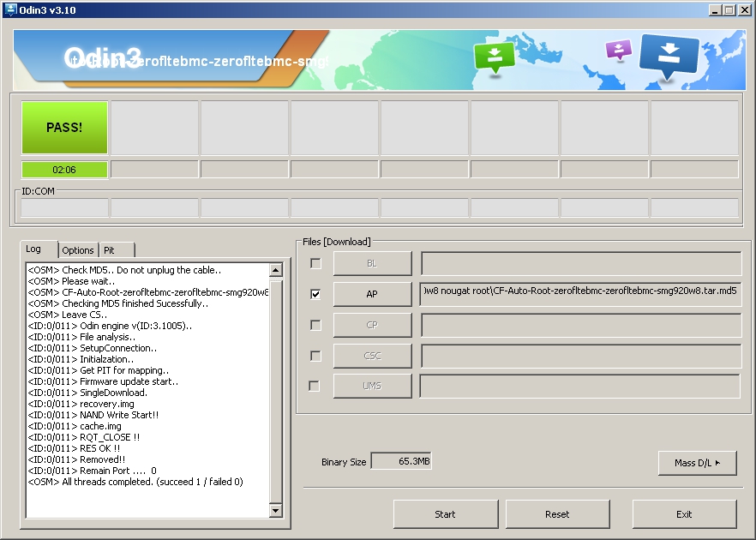Select log line 'RQT_CLOSE !!'
The image size is (756, 540).
click(84, 437)
